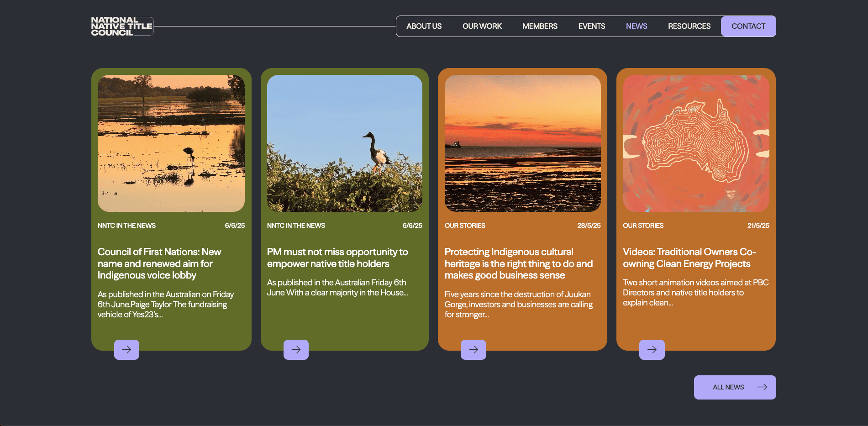Open headline 'PM must not miss opportunity'
The height and width of the screenshot is (426, 868).
[337, 258]
